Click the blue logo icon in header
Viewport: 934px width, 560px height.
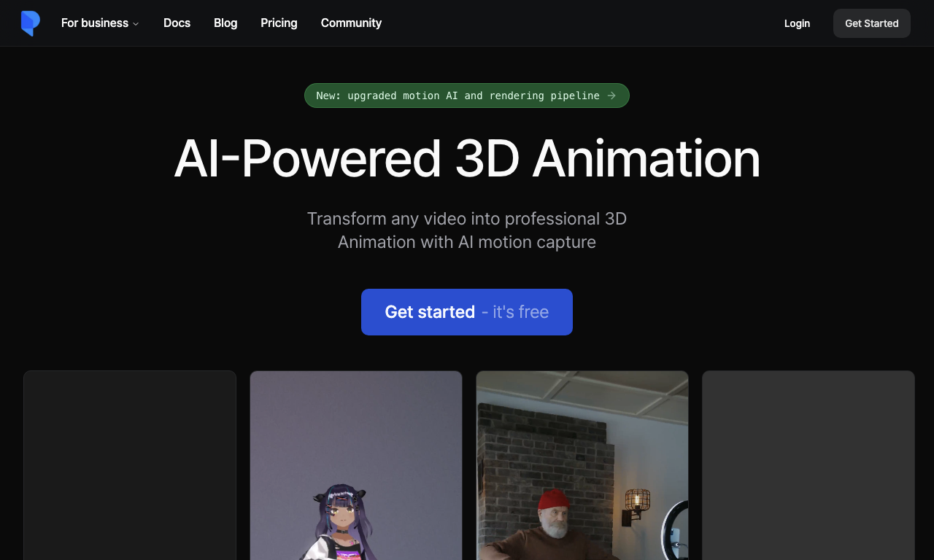tap(31, 23)
